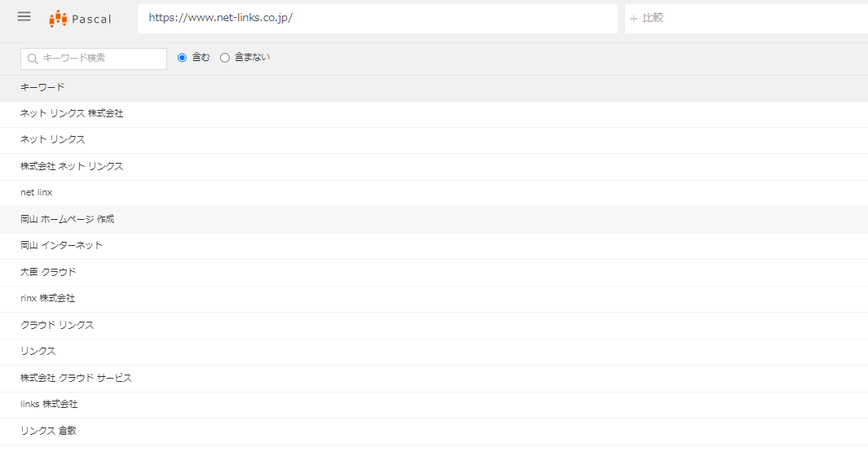This screenshot has width=868, height=456.
Task: Select the row 岡山 インターネット
Action: tap(434, 246)
